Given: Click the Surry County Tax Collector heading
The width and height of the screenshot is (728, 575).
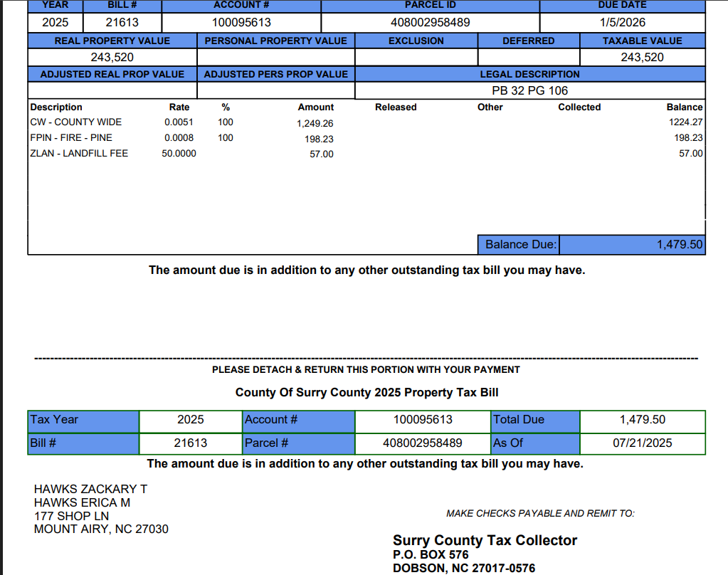Looking at the screenshot, I should pos(485,541).
